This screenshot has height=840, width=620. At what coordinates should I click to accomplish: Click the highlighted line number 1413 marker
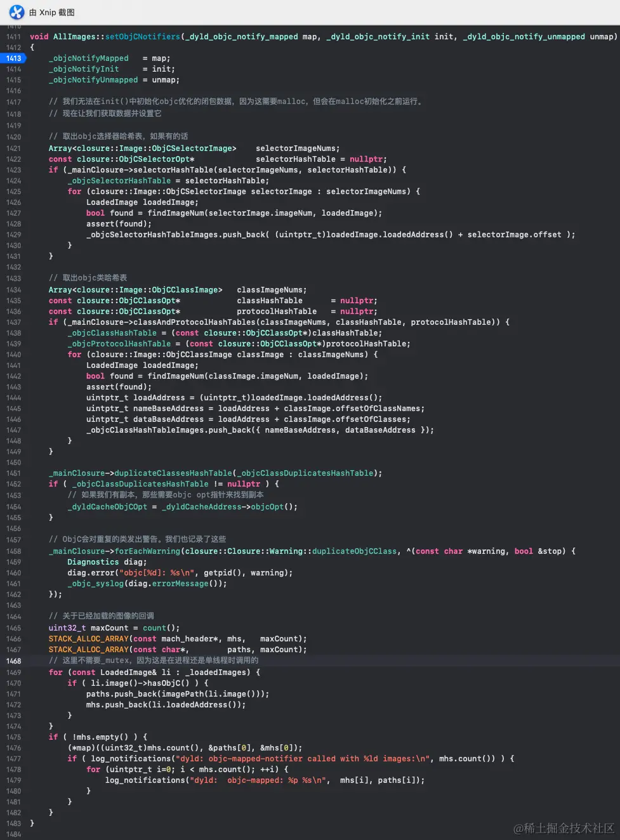pos(13,58)
